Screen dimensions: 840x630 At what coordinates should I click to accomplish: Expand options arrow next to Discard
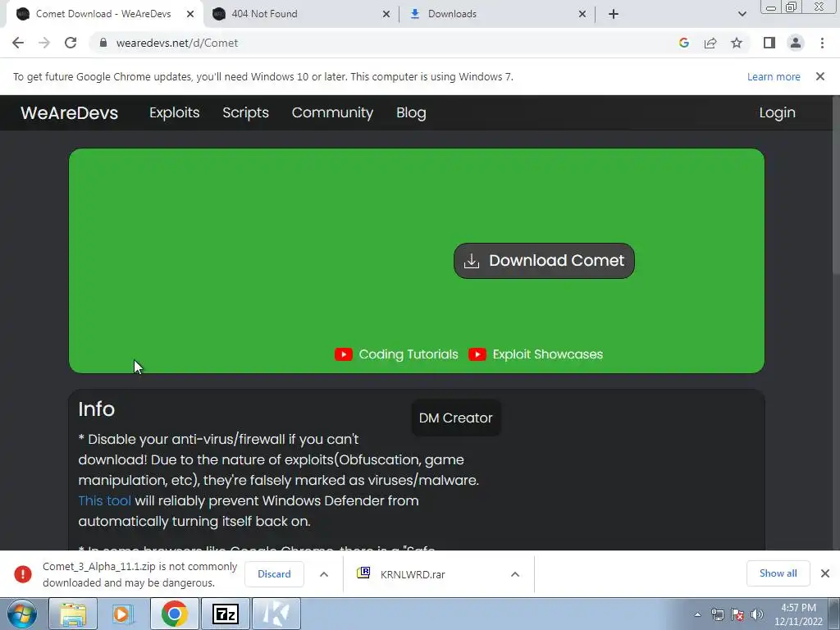(x=324, y=573)
